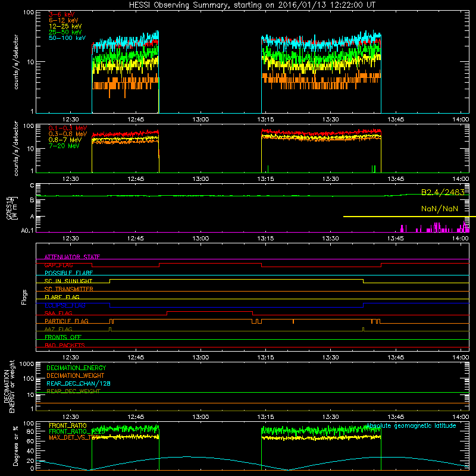Click the 1000 y-axis label in the decimation panel
This screenshot has width=476, height=476.
point(26,364)
